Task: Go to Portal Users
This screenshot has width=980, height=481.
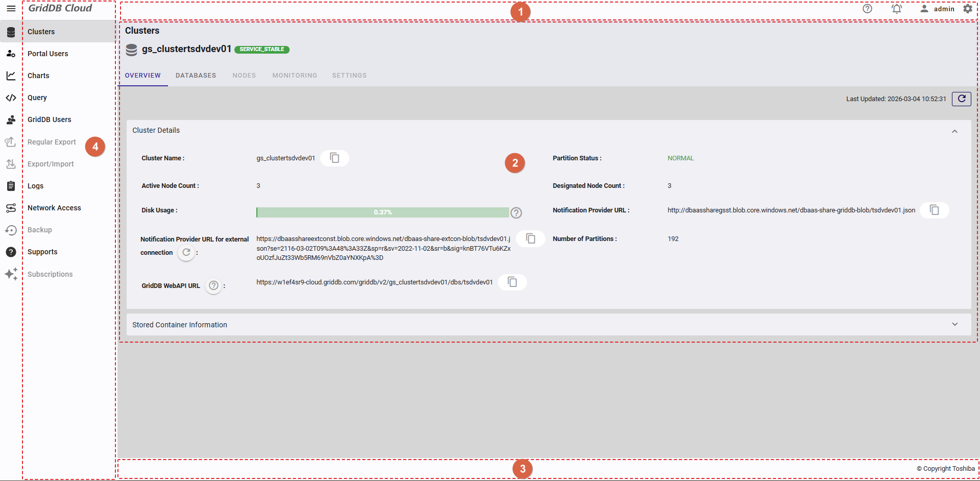Action: (x=48, y=54)
